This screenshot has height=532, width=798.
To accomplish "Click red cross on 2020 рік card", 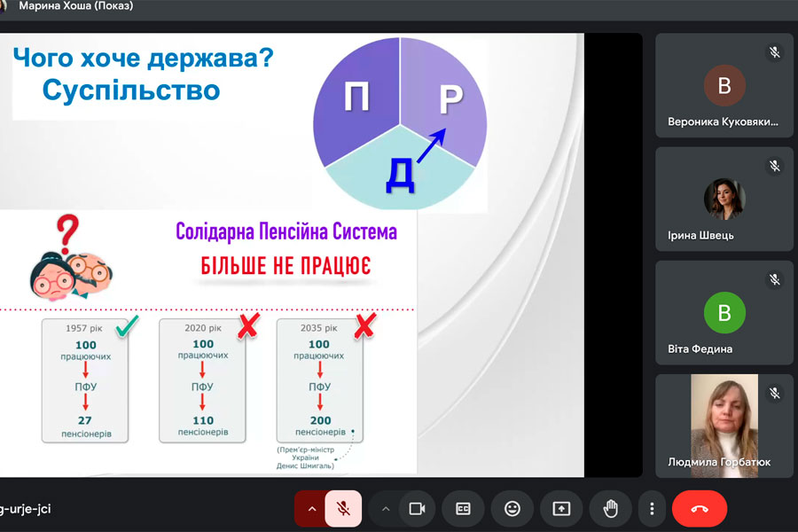I will click(x=249, y=325).
